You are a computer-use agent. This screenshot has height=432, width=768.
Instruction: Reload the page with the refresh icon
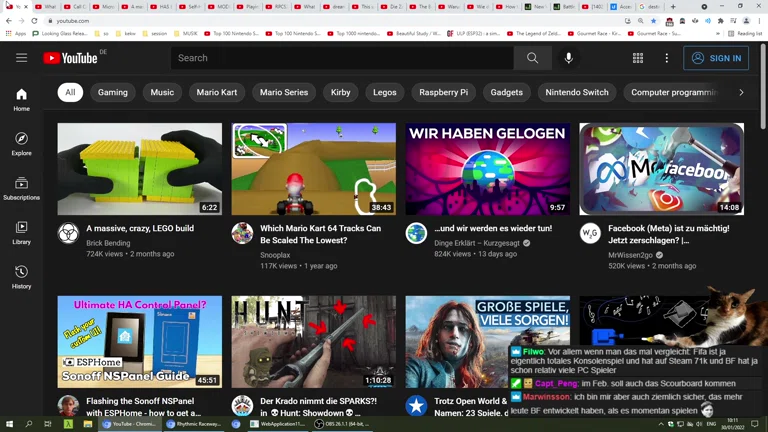tap(34, 21)
